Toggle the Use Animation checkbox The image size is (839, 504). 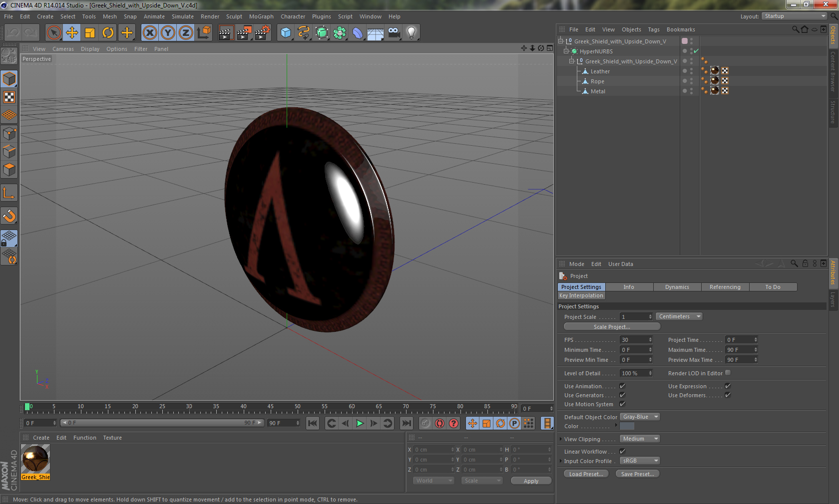pos(622,386)
